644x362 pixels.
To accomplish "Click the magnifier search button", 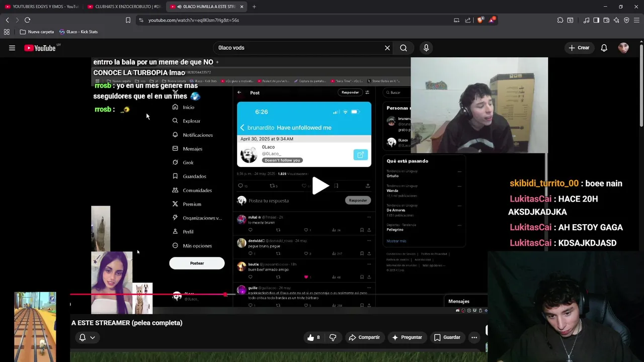I will tap(404, 48).
